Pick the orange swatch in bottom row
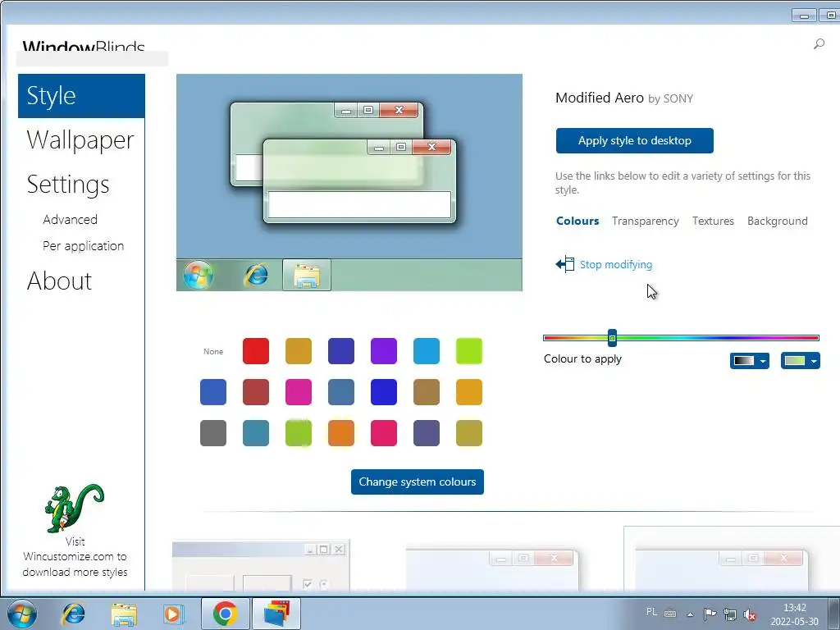Image resolution: width=840 pixels, height=630 pixels. (341, 433)
